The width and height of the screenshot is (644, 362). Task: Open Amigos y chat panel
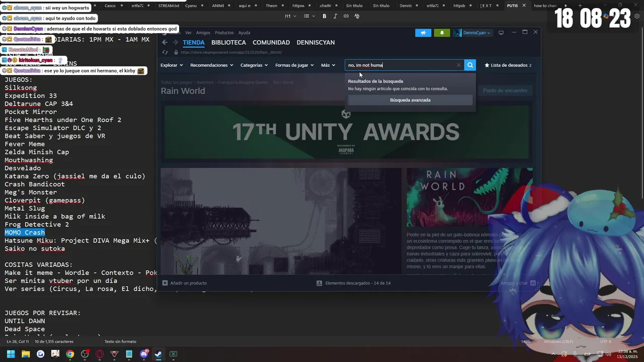coord(518,283)
